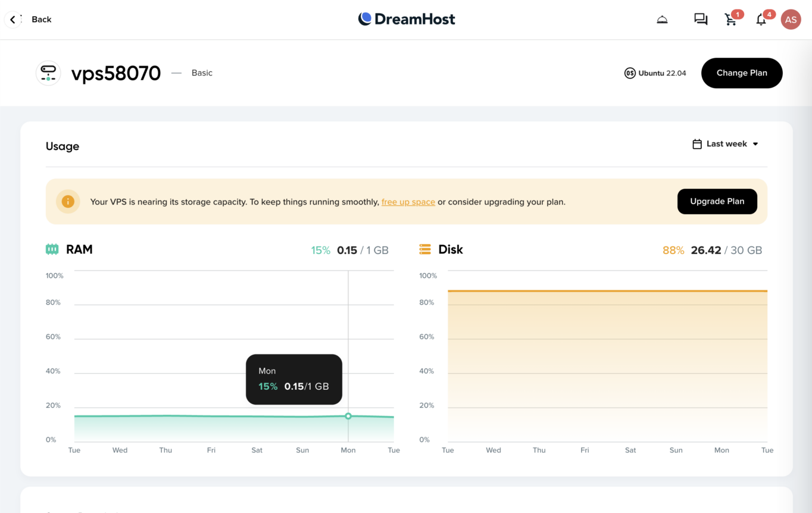812x513 pixels.
Task: Click the Disk usage icon
Action: pyautogui.click(x=424, y=249)
